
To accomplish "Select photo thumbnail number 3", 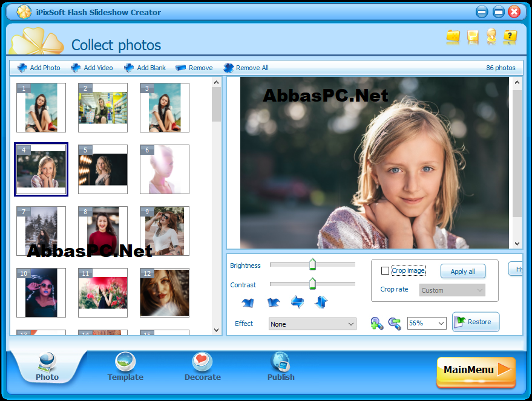I will pos(165,108).
